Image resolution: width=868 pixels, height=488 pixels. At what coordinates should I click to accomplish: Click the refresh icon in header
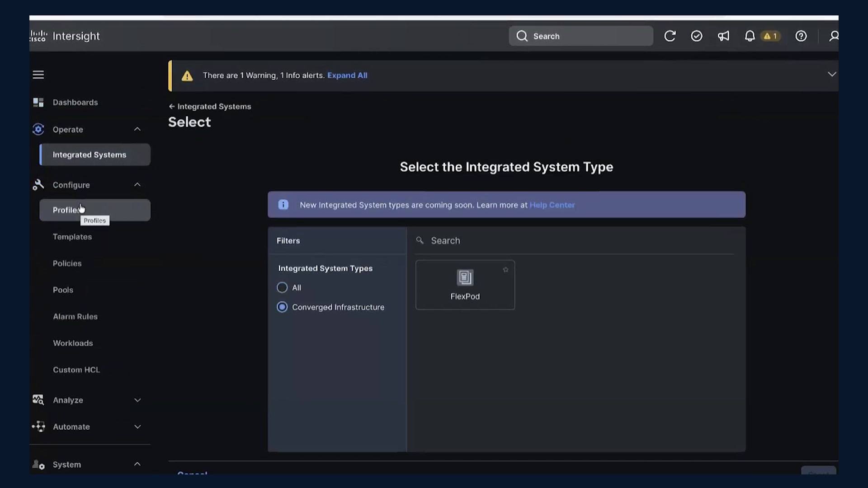pyautogui.click(x=670, y=36)
